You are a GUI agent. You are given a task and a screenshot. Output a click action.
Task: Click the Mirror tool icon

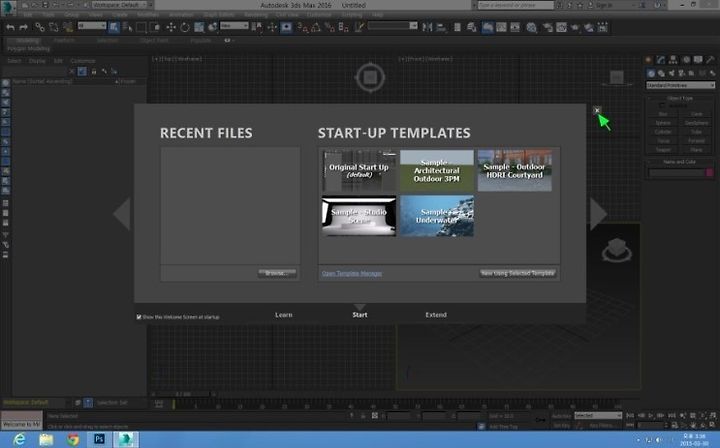427,28
